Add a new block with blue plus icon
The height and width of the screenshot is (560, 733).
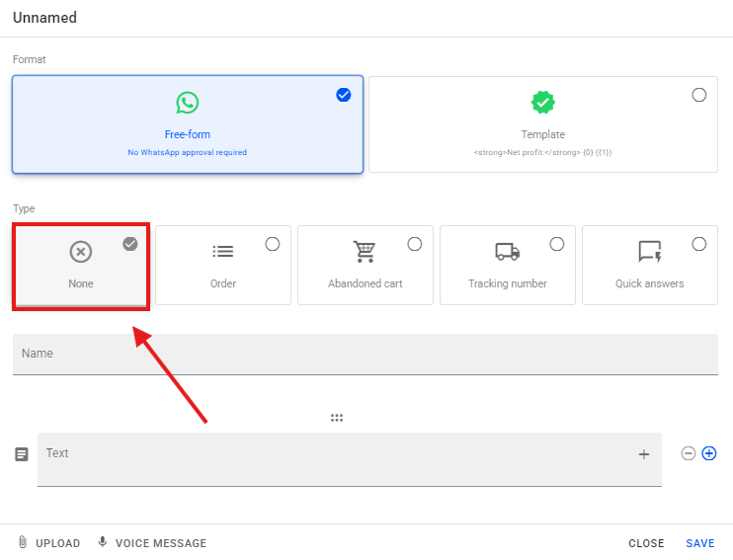[708, 453]
